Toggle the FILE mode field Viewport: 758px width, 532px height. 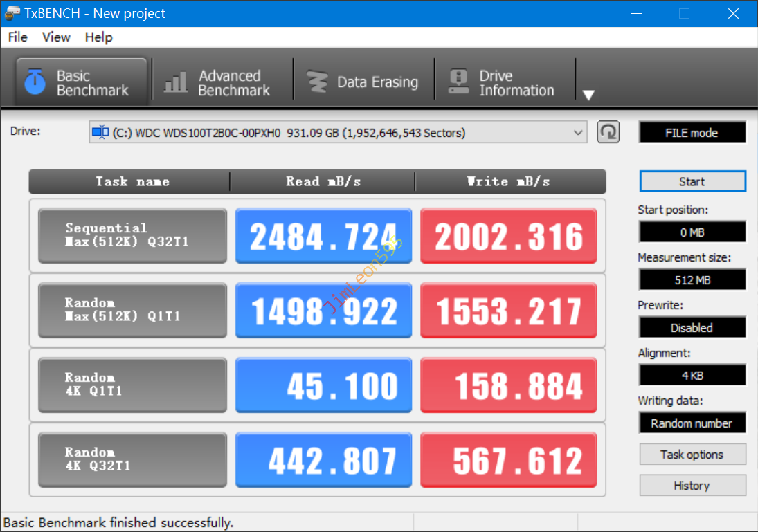[692, 132]
